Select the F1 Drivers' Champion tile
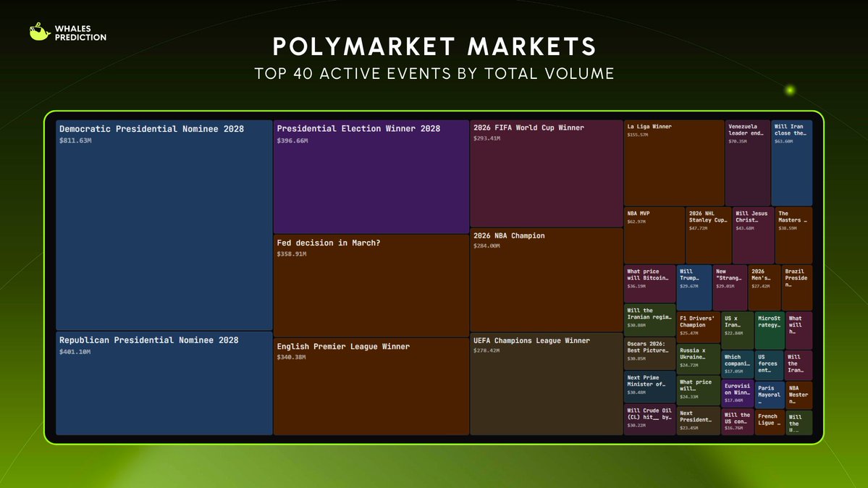This screenshot has width=868, height=488. click(x=699, y=327)
